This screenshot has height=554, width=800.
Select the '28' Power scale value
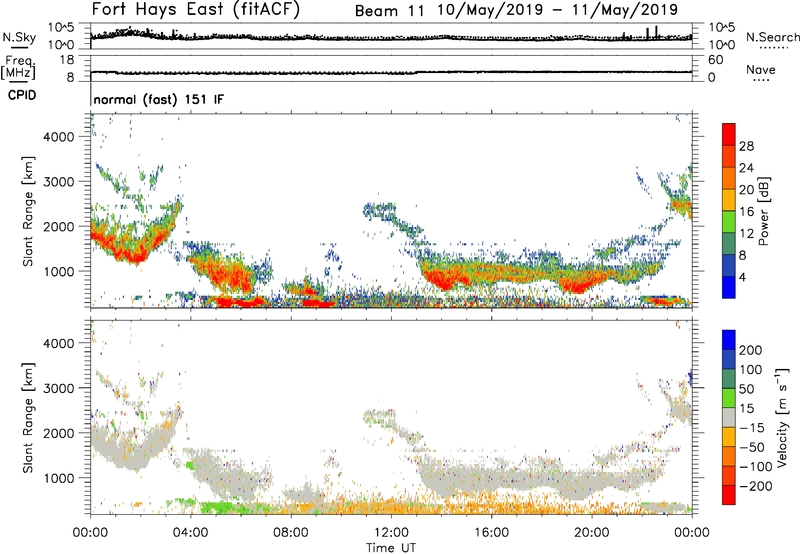746,146
